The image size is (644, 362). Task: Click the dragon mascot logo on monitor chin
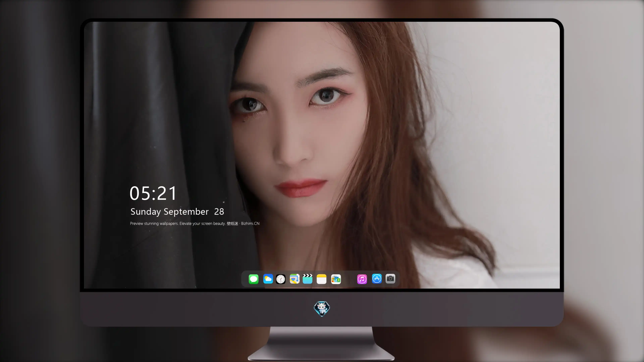(x=322, y=309)
